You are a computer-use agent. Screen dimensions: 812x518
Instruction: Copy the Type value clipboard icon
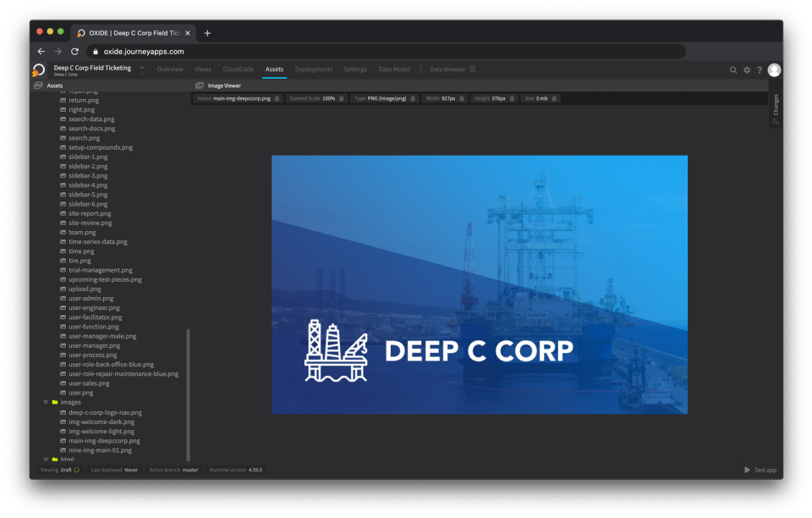click(x=413, y=98)
